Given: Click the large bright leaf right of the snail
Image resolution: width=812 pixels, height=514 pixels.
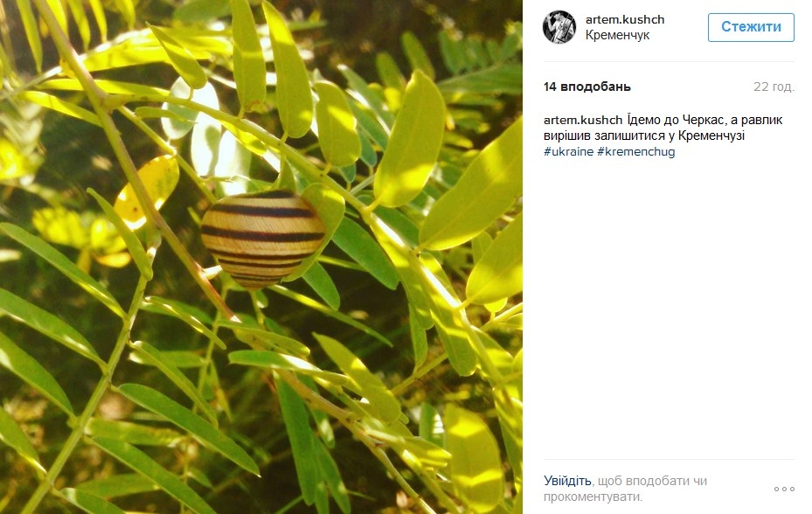Looking at the screenshot, I should [410, 140].
